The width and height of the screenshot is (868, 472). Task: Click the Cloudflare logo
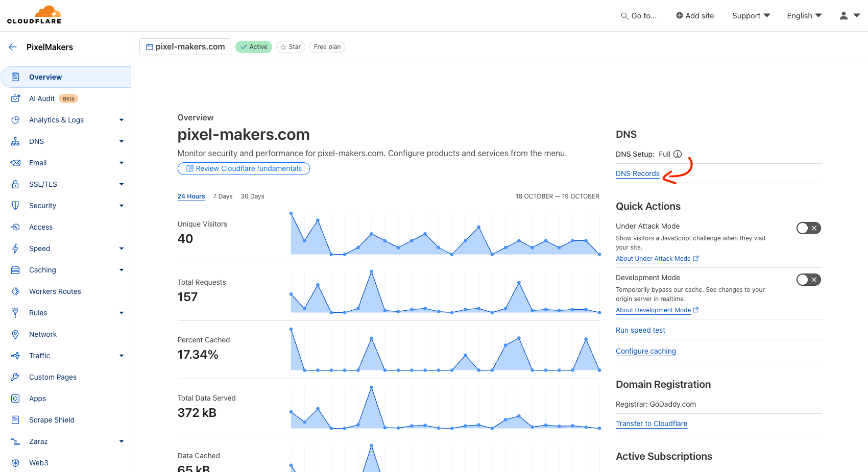coord(34,15)
